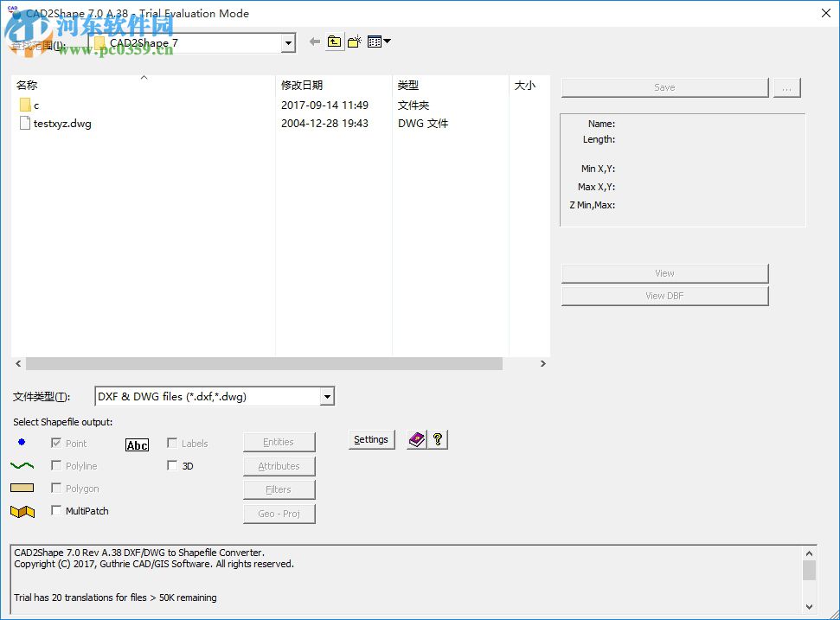Screen dimensions: 840x620
Task: Open the views menu dropdown arrow
Action: (386, 41)
